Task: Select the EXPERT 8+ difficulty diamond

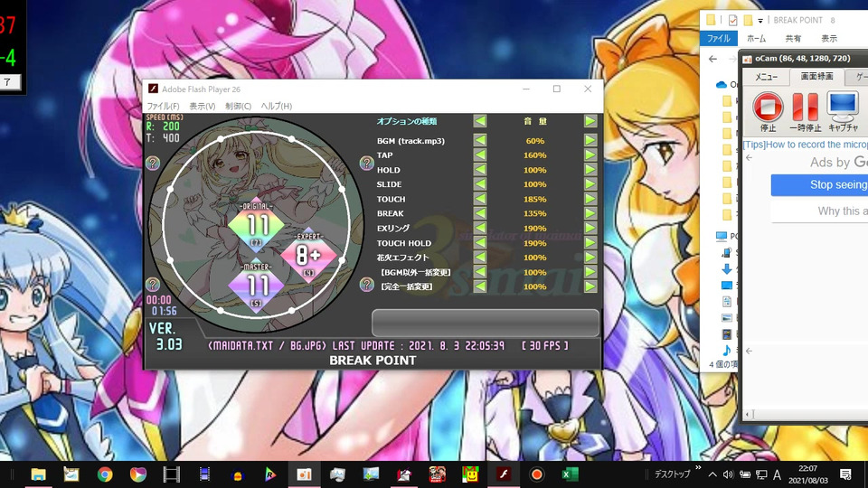Action: click(308, 255)
